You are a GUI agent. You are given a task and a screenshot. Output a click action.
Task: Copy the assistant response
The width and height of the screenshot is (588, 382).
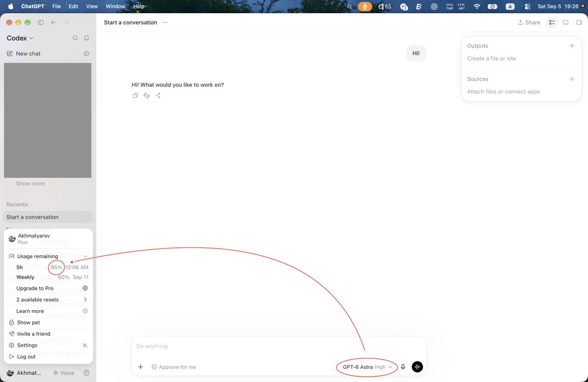(x=135, y=95)
